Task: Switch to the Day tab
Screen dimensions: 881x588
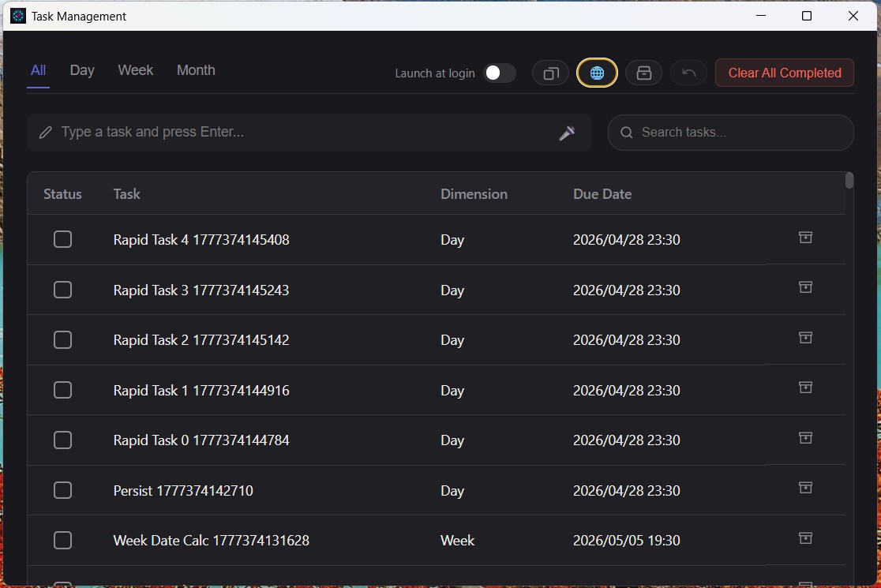Action: click(x=82, y=70)
